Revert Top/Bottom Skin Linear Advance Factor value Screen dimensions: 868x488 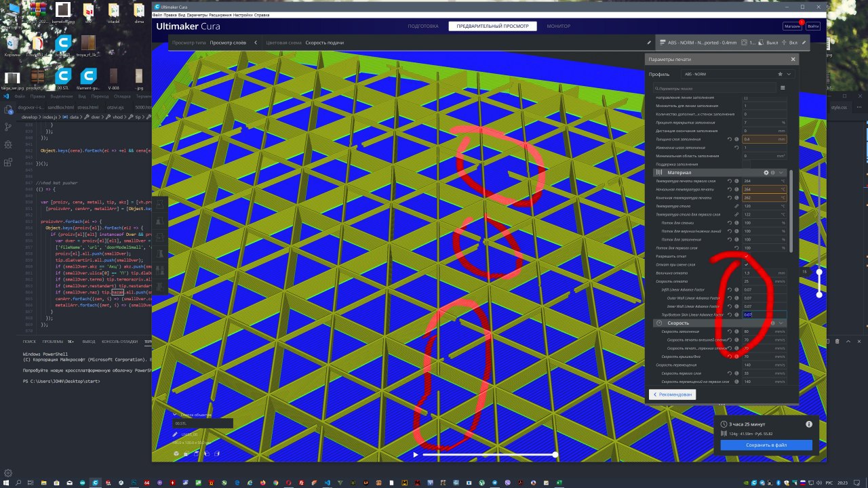click(730, 314)
